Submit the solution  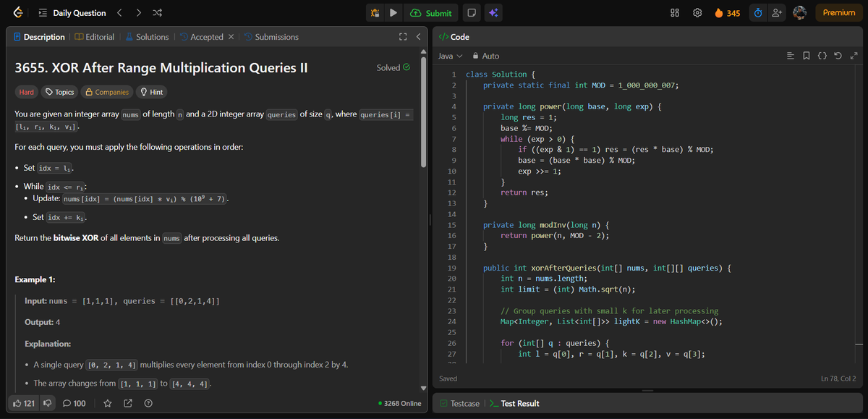click(431, 13)
